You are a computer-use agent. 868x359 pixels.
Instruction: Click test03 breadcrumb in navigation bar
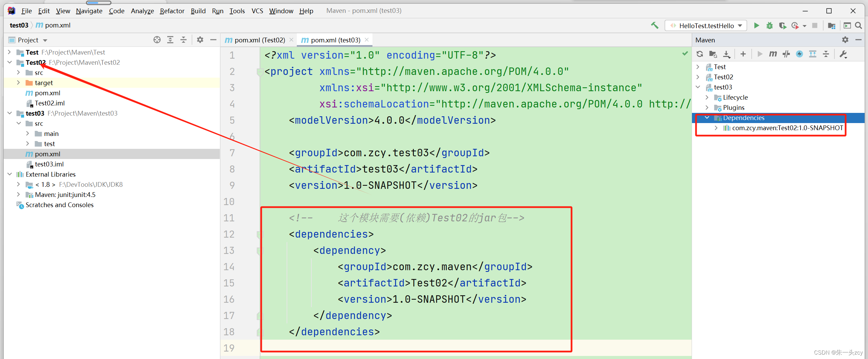click(x=19, y=25)
